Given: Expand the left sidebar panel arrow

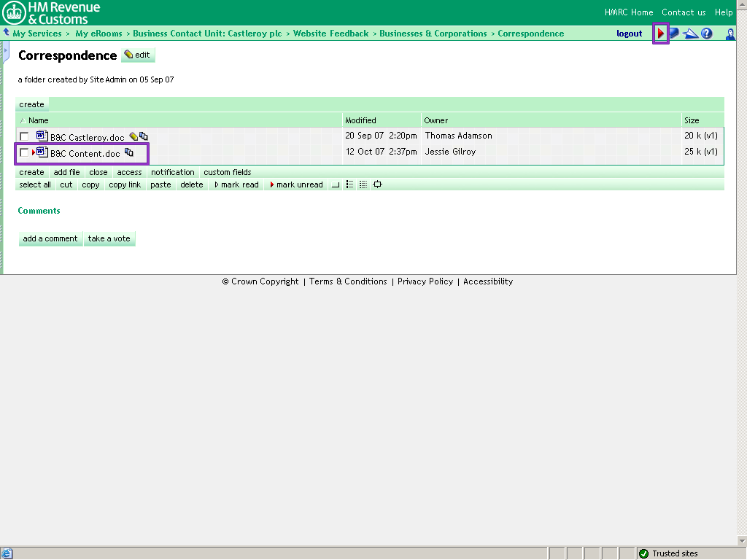Looking at the screenshot, I should (5, 52).
